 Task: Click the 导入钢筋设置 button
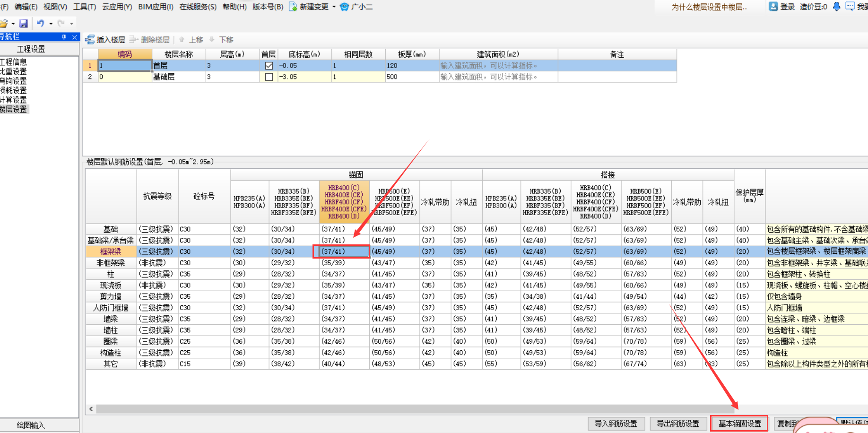click(616, 424)
